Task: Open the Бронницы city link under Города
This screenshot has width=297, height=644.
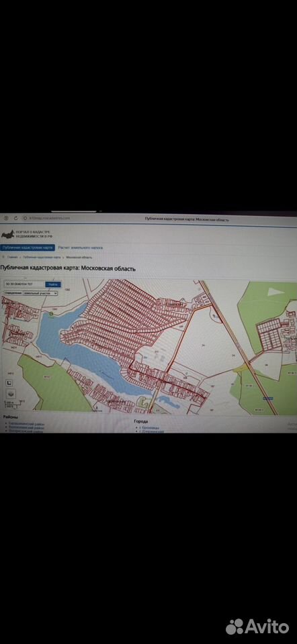Action: point(146,427)
